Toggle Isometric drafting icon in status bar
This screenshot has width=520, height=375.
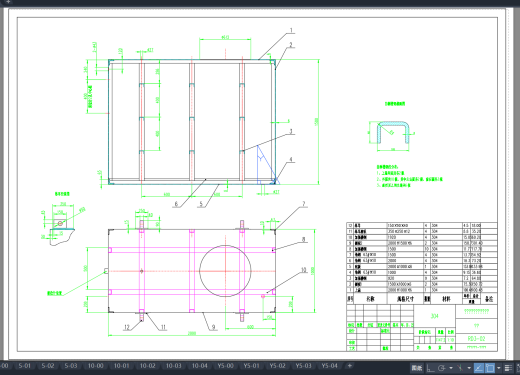(460, 368)
